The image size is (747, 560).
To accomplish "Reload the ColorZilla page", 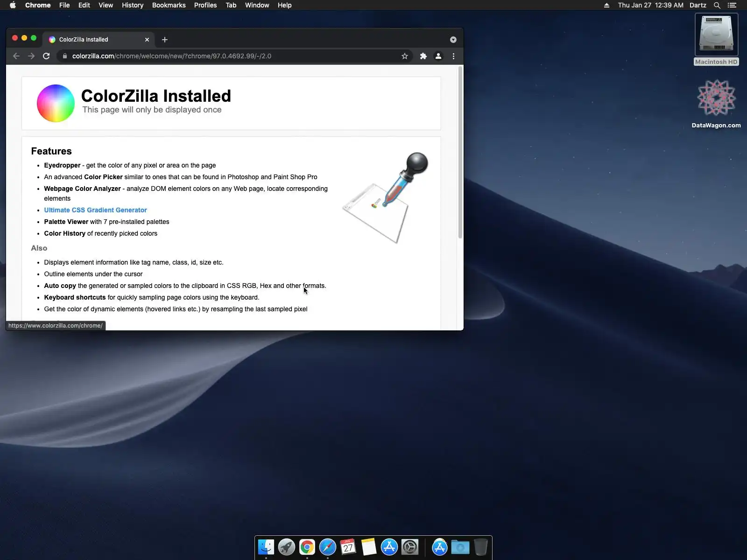I will tap(46, 56).
